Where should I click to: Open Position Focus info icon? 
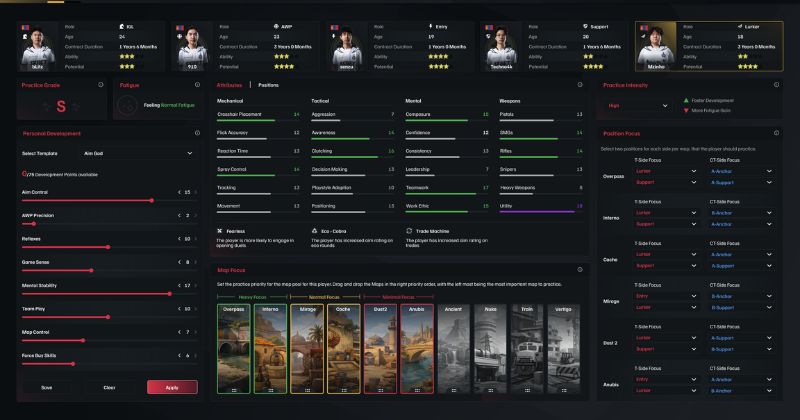coord(776,133)
